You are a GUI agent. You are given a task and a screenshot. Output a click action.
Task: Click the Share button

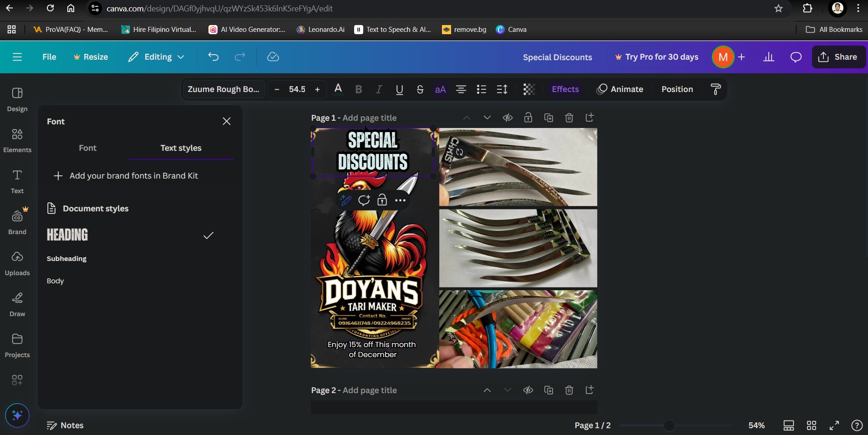click(x=838, y=57)
